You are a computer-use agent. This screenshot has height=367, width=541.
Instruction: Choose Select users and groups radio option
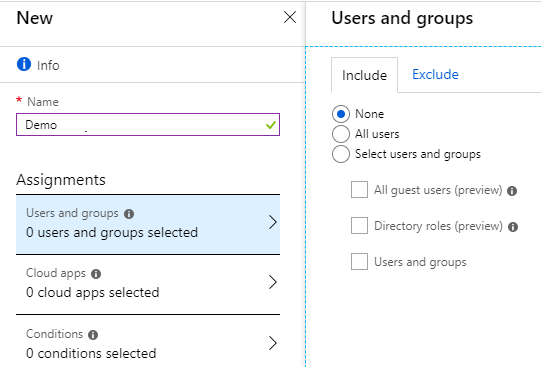341,154
